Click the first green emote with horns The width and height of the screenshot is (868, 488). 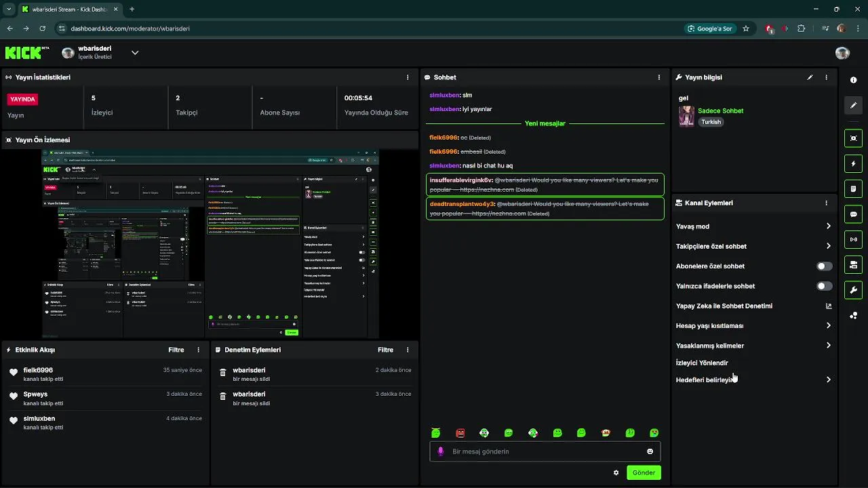436,432
